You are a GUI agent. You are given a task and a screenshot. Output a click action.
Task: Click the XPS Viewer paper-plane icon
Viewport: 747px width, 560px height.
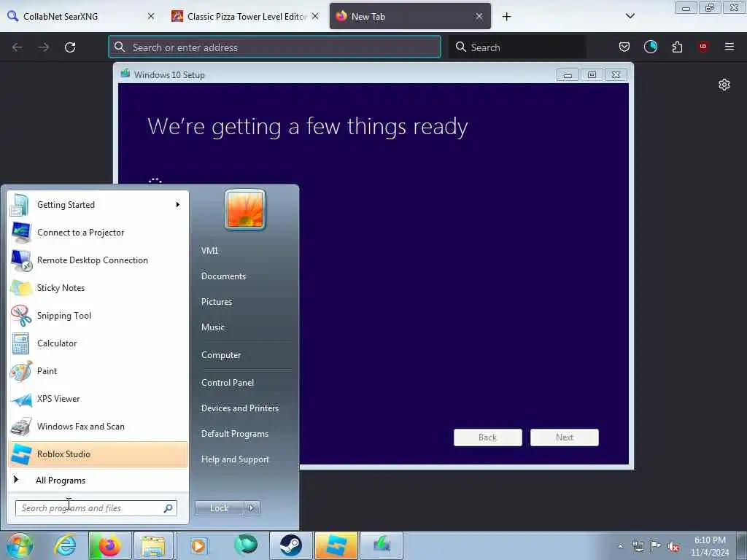click(x=21, y=399)
